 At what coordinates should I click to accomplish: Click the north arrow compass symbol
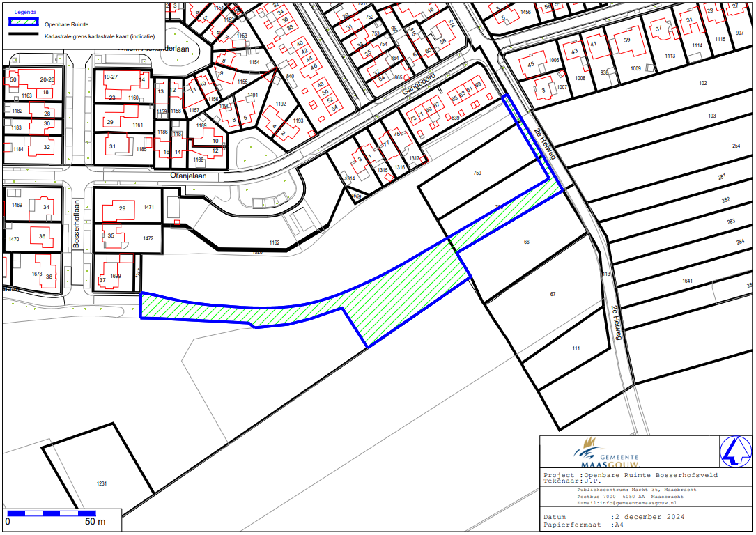[736, 451]
